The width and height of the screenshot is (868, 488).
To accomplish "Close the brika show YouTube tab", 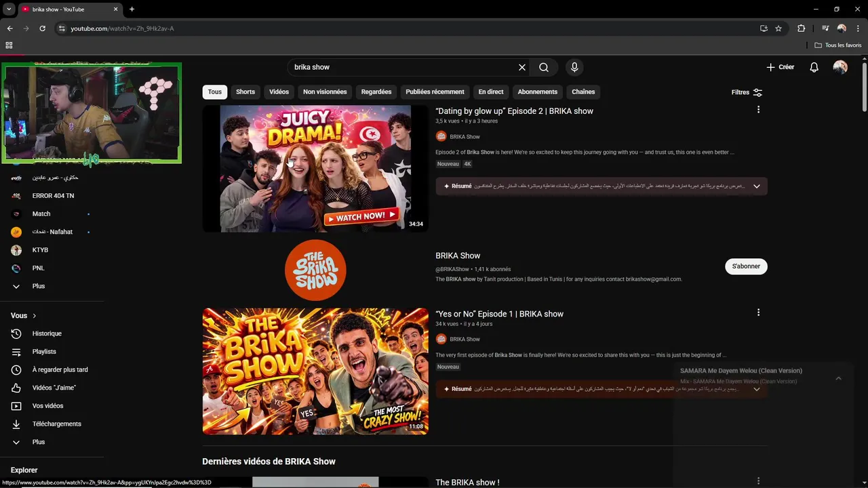I will (x=115, y=9).
